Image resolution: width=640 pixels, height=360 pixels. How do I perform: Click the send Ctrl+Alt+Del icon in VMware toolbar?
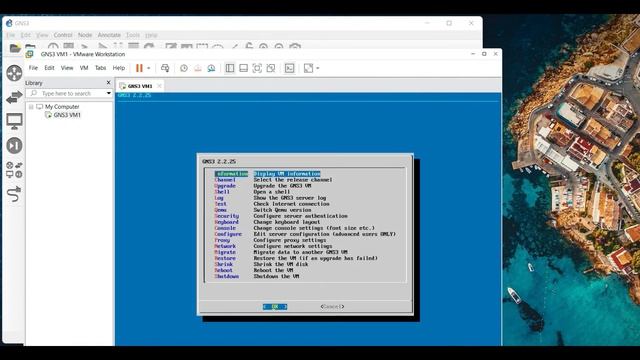click(x=165, y=68)
